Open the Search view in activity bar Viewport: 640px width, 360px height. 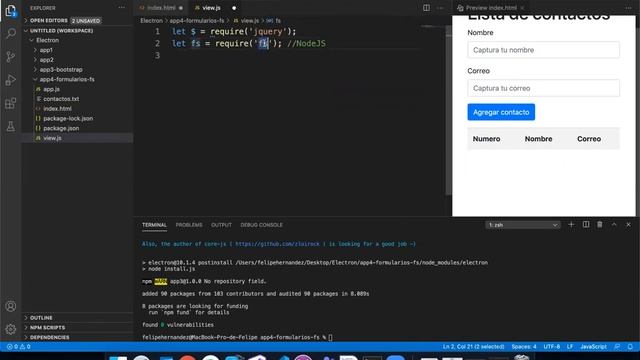[11, 33]
